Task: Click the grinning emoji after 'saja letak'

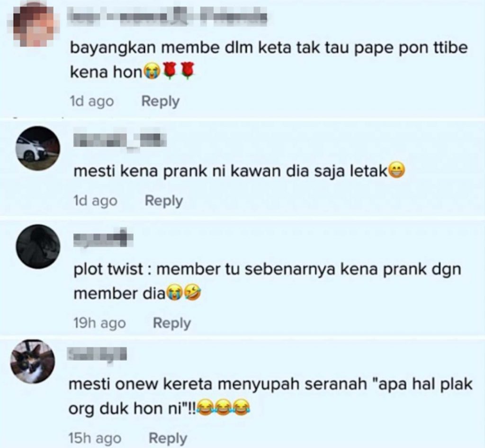Action: [396, 171]
